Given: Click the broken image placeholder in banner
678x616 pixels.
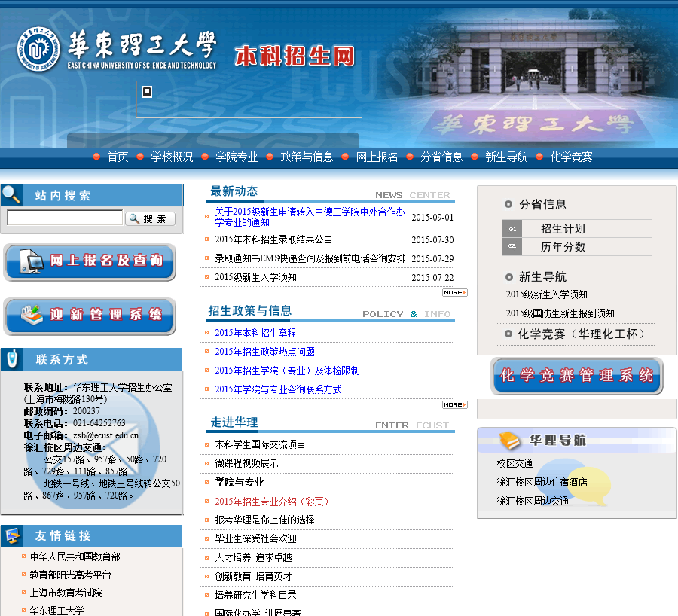Looking at the screenshot, I should pyautogui.click(x=147, y=92).
